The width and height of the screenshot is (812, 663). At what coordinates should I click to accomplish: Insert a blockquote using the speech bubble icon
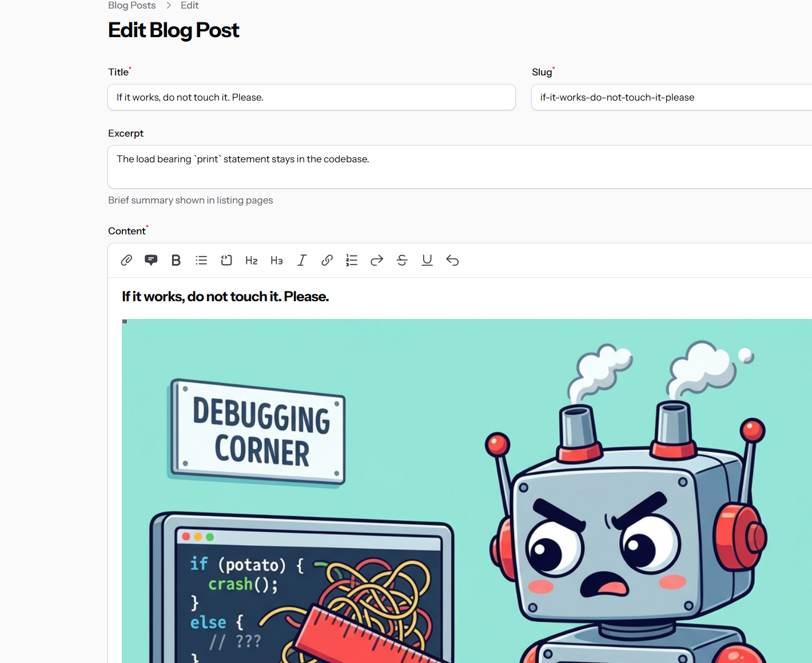pos(150,260)
